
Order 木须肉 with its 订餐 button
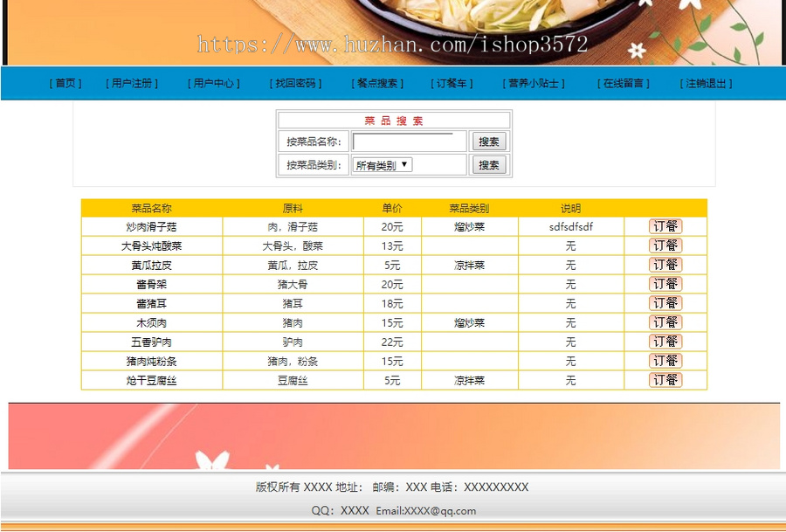pos(665,322)
